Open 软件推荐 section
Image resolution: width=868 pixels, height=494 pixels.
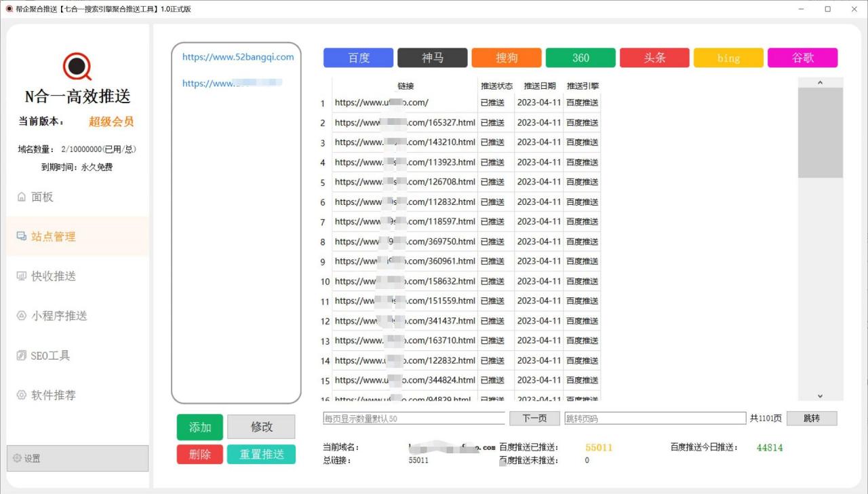(77, 395)
